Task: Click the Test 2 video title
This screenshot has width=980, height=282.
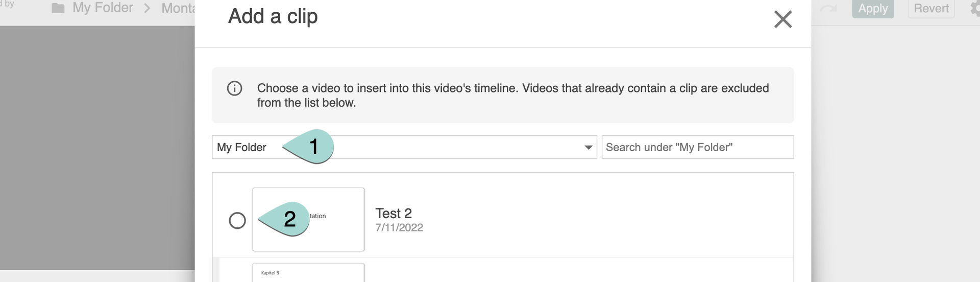Action: click(x=394, y=213)
